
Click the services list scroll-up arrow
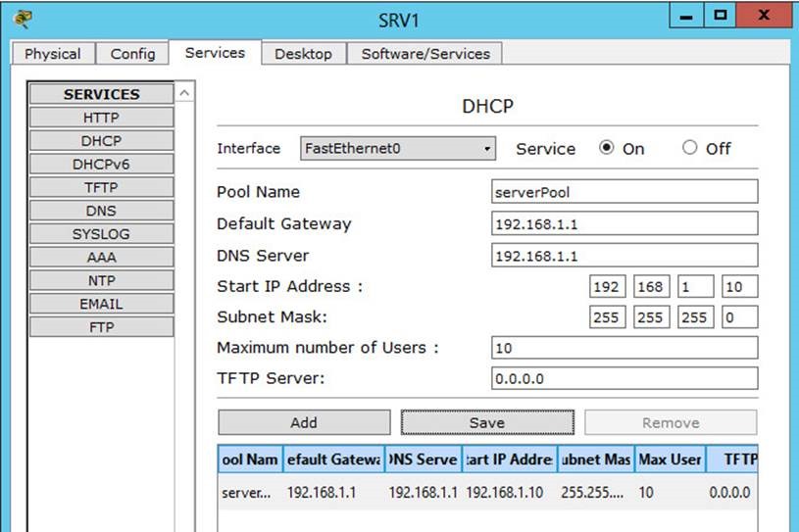[x=184, y=93]
